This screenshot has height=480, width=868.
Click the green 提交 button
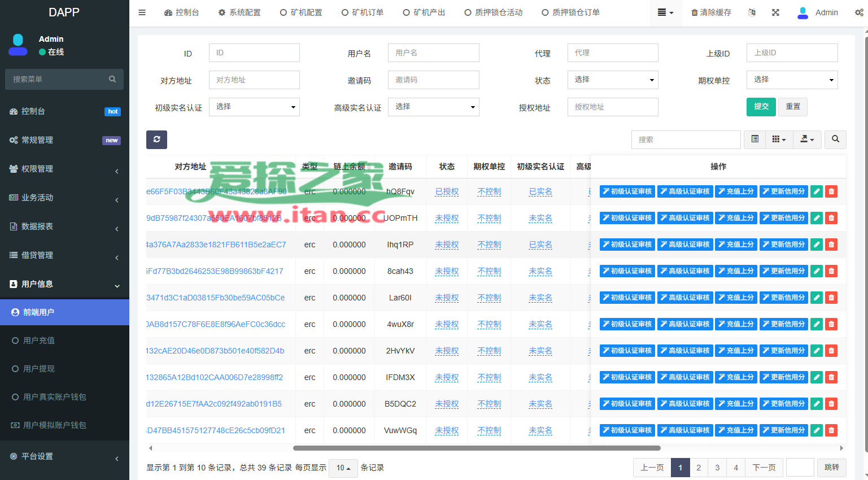click(761, 106)
